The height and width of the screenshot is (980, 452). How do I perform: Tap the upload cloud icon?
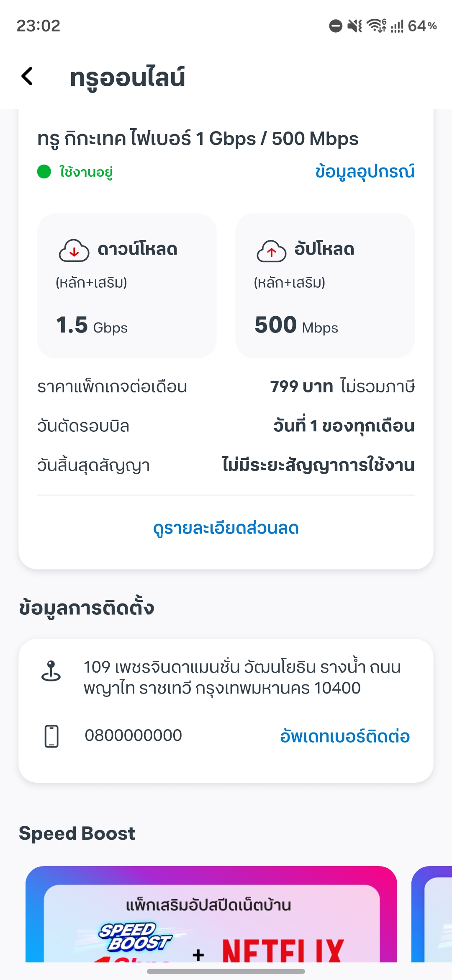click(x=272, y=250)
